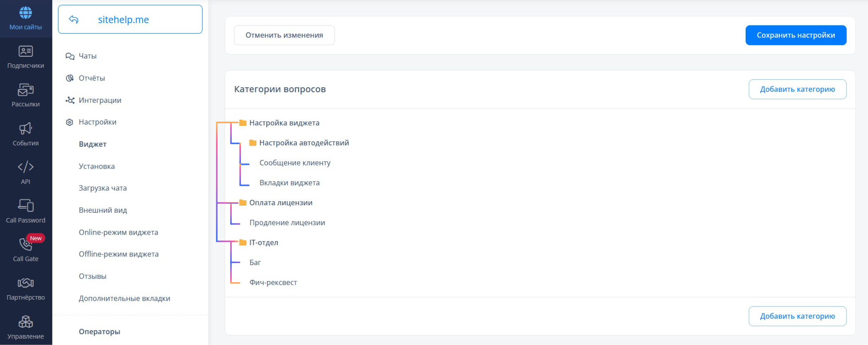Click the top Добавить категорию button
Image resolution: width=868 pixels, height=345 pixels.
pos(797,89)
